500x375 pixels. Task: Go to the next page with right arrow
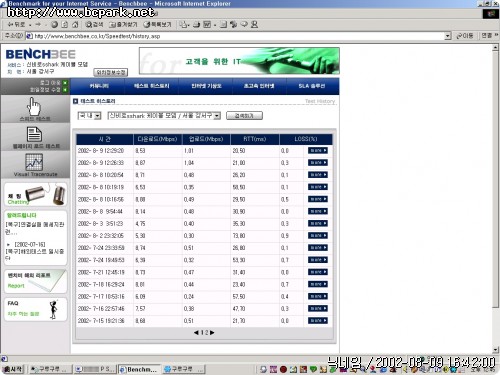click(x=212, y=333)
